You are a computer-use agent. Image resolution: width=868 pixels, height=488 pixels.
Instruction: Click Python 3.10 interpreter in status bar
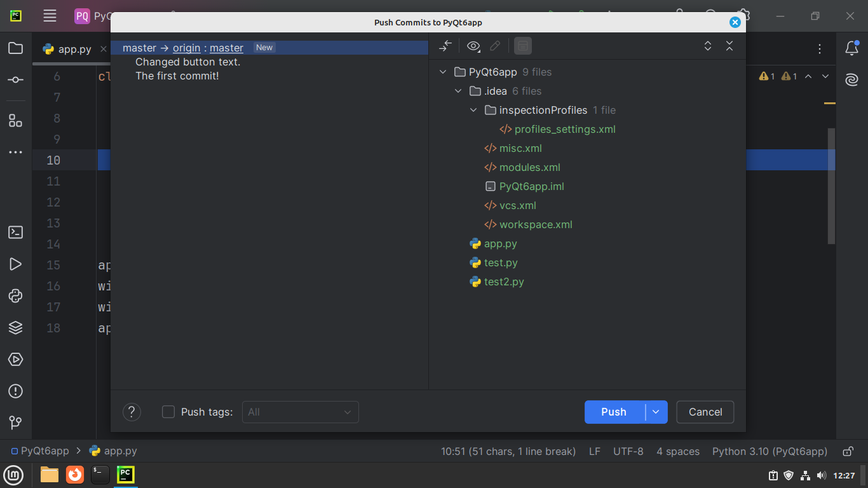(x=770, y=451)
